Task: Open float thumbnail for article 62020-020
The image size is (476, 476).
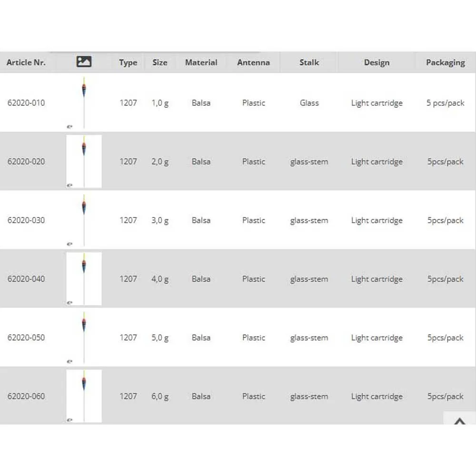Action: [x=84, y=161]
